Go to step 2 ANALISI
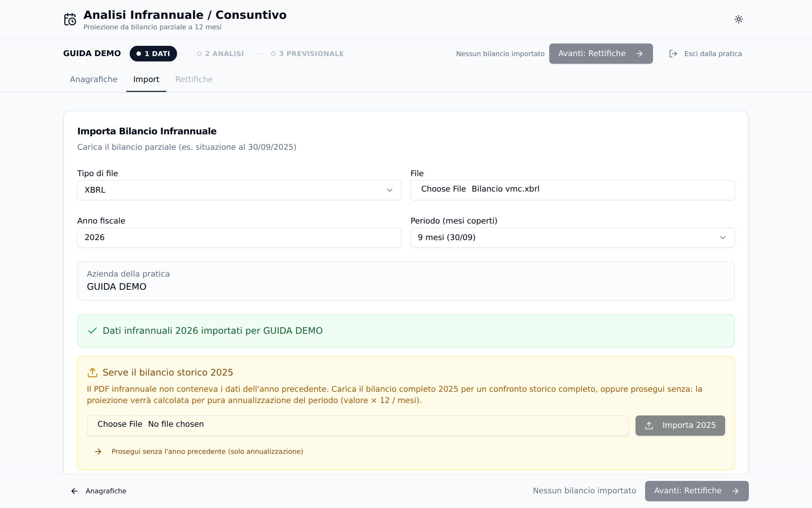Screen dimensions: 812x508 click(x=221, y=54)
